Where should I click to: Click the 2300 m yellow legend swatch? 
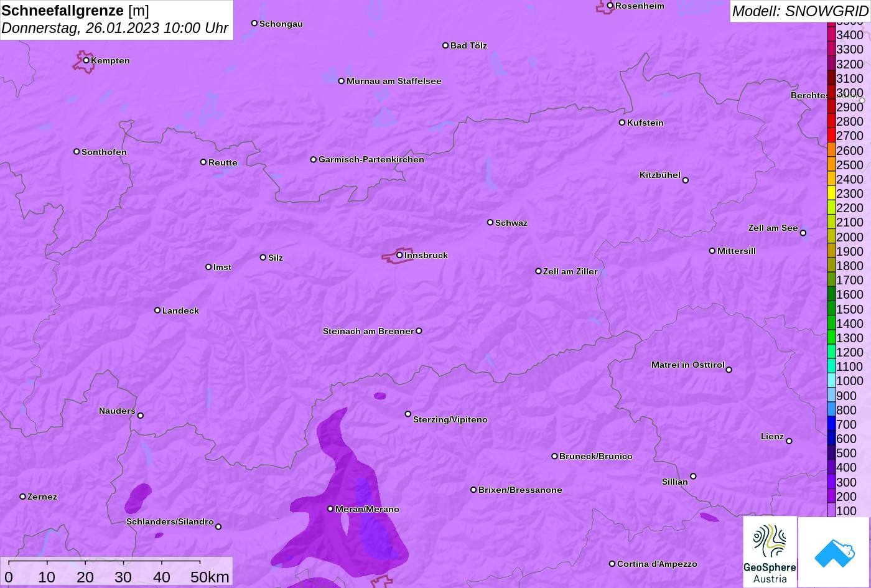click(831, 194)
